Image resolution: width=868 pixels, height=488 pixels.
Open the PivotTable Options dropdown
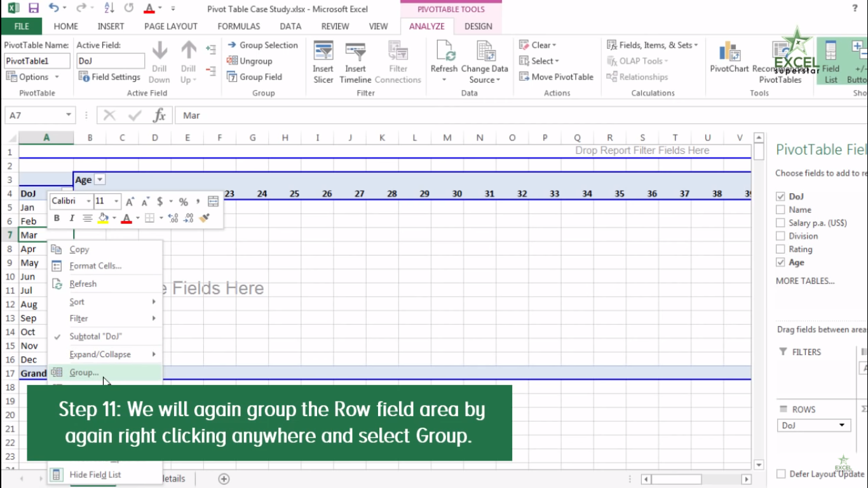32,77
